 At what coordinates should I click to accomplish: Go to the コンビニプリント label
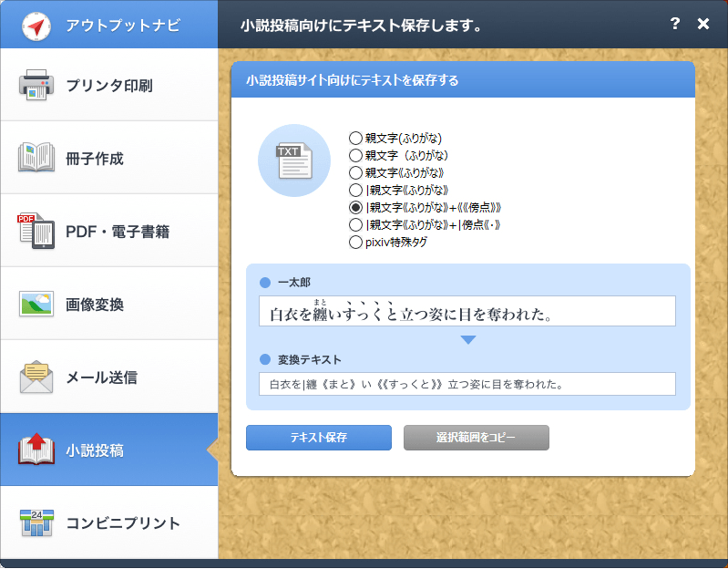point(123,523)
